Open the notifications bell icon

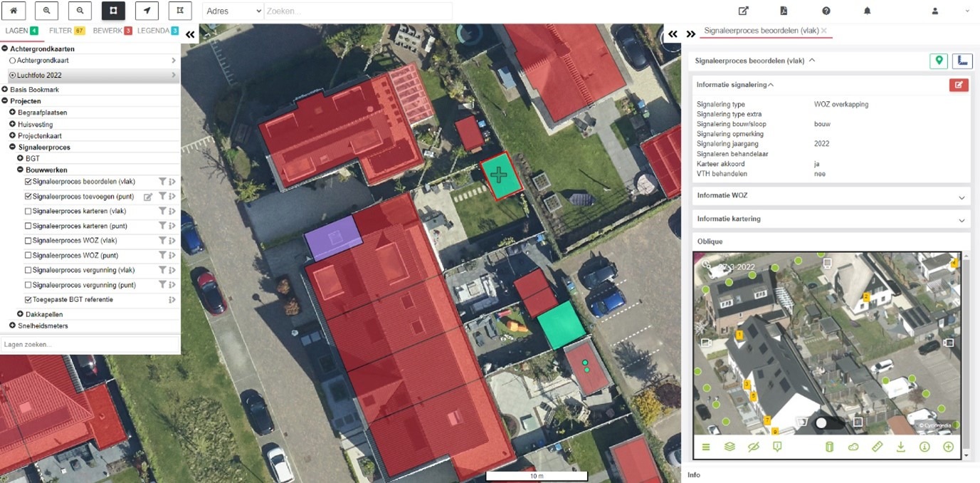868,11
